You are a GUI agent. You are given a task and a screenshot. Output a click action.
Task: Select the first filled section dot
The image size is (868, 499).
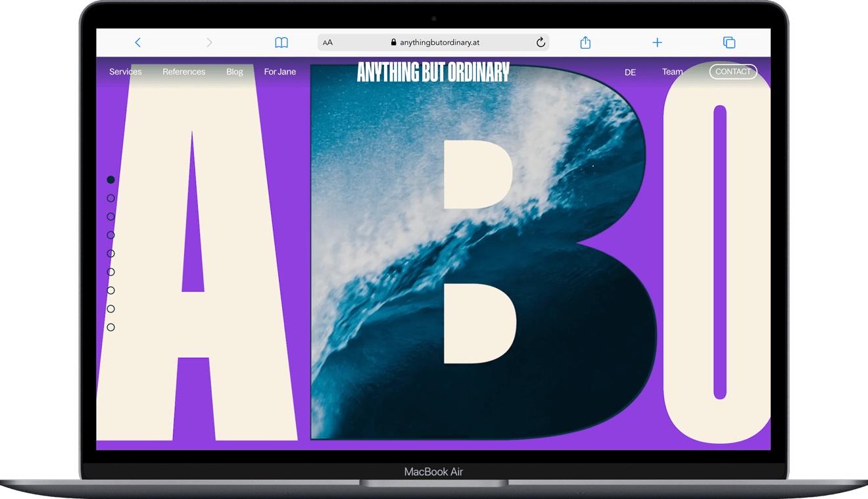[110, 179]
